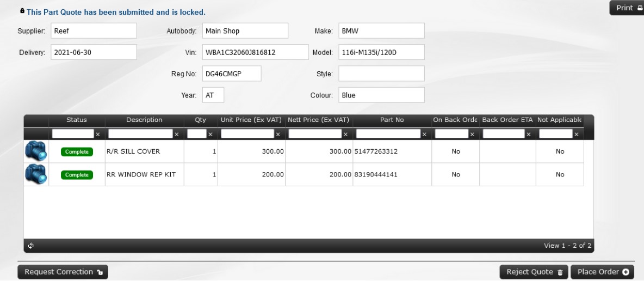Clear the Qty filter with its x
Screen dimensions: 644x281
pyautogui.click(x=210, y=134)
